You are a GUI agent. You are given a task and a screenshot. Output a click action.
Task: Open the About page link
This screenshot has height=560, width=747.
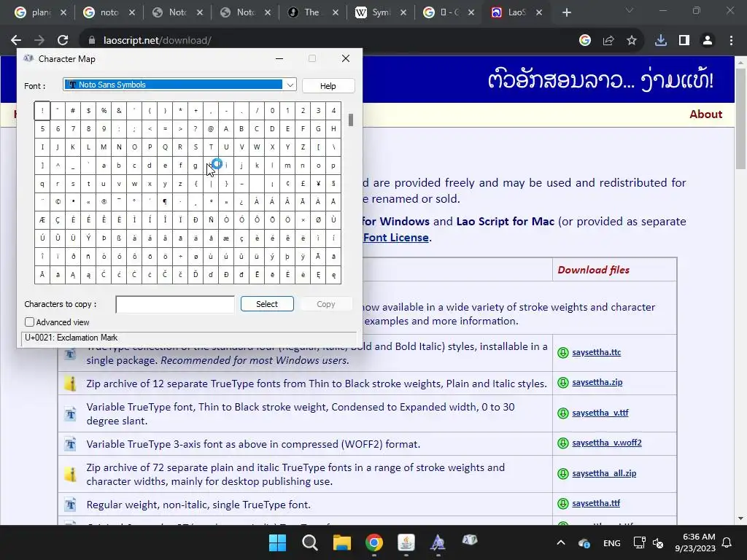[705, 114]
